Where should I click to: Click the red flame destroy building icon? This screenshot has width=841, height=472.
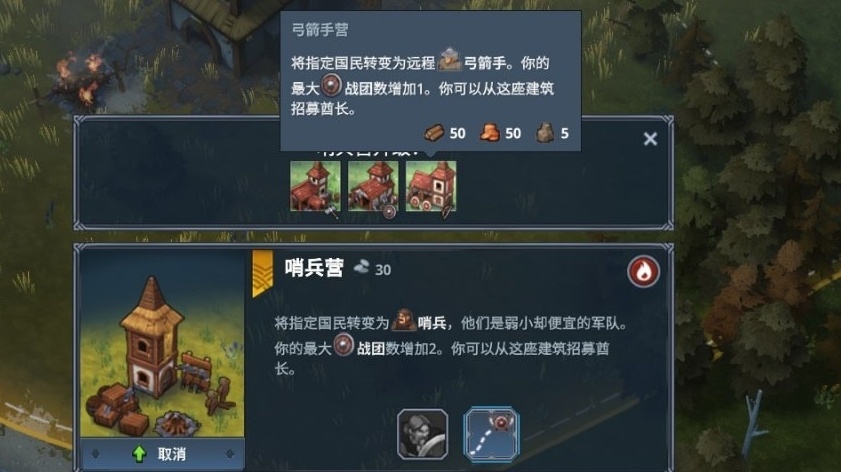click(643, 271)
